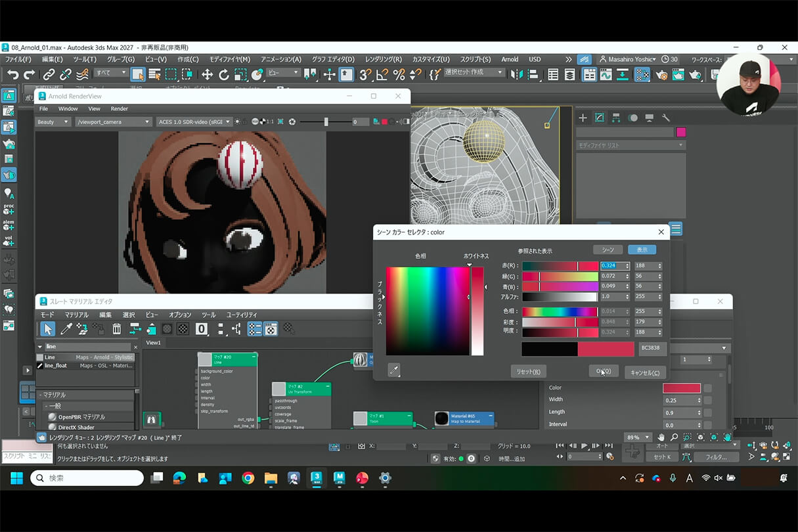798x532 pixels.
Task: Open the Modify tab in command panel
Action: click(x=600, y=118)
